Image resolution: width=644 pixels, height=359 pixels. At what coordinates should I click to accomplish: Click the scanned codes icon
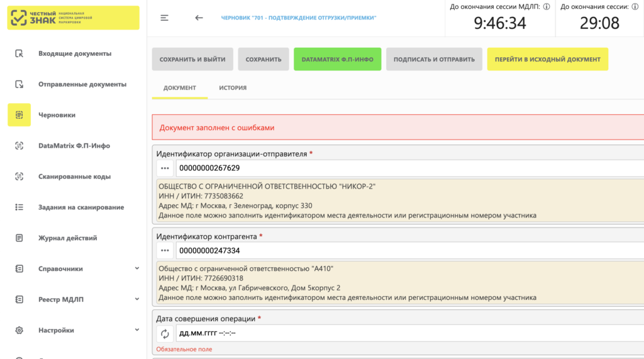click(19, 177)
